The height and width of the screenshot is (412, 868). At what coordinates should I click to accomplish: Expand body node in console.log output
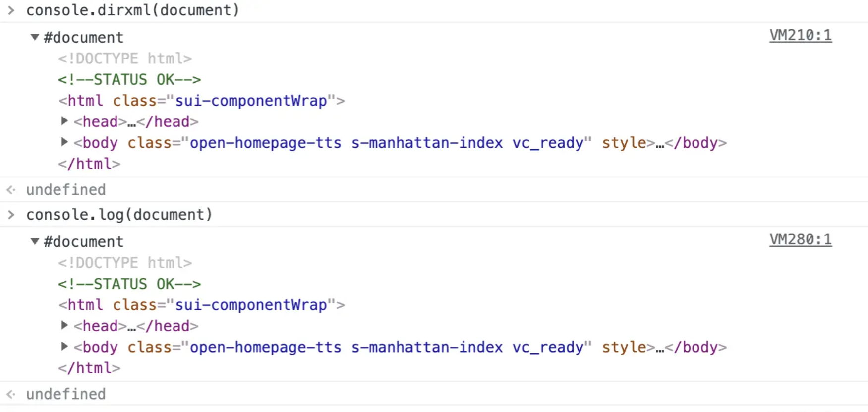coord(64,347)
